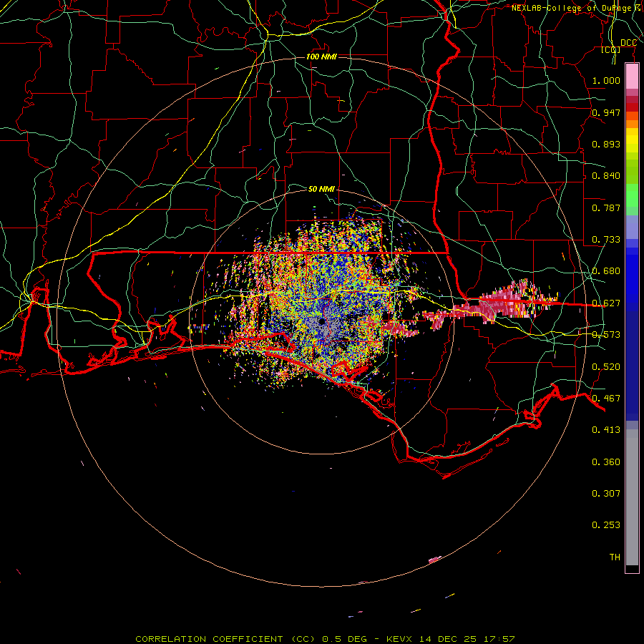644x644 pixels.
Task: Click the "CORRELATION COEFFICIENT" caption text
Action: click(209, 639)
